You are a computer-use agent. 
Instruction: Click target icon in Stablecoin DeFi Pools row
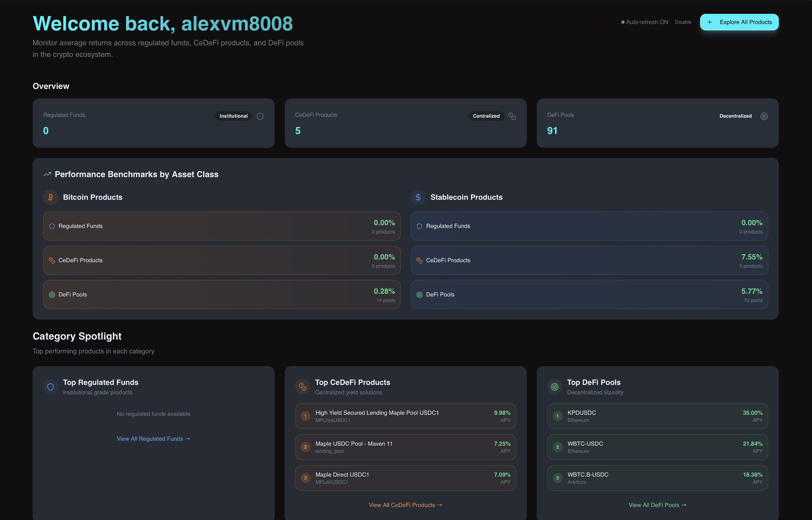[420, 295]
